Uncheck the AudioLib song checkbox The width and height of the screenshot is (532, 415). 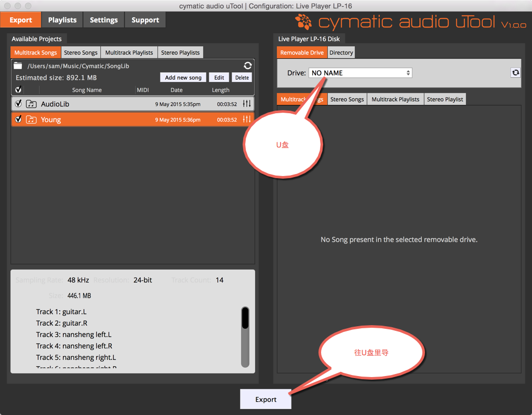pos(18,103)
